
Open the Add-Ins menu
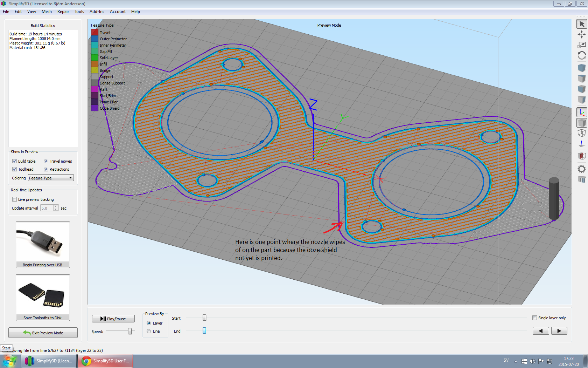point(97,12)
